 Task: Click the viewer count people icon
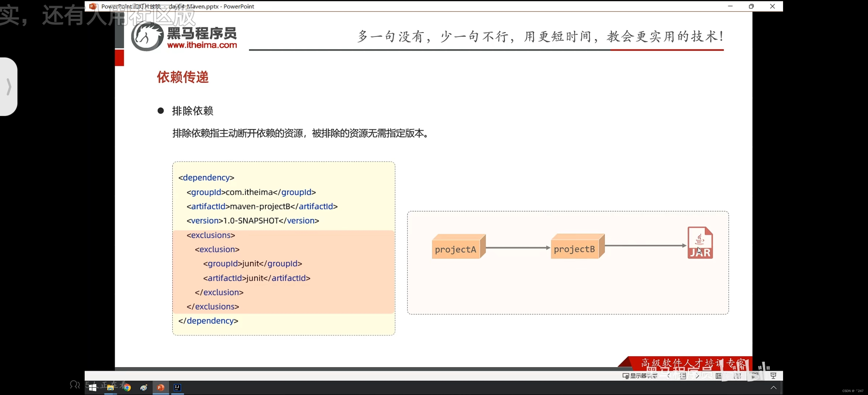coord(75,385)
